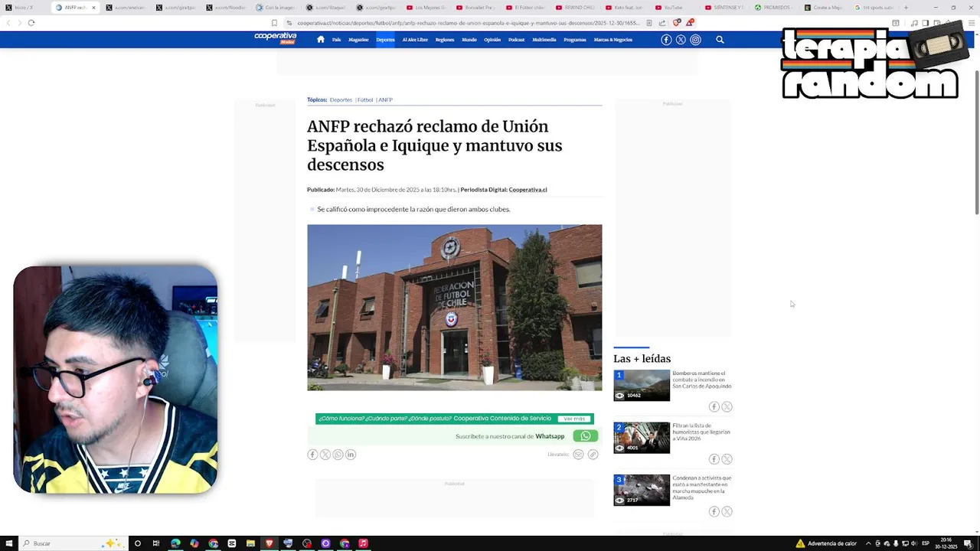Share Viña 2026 story on Facebook
The image size is (980, 551).
[x=714, y=459]
